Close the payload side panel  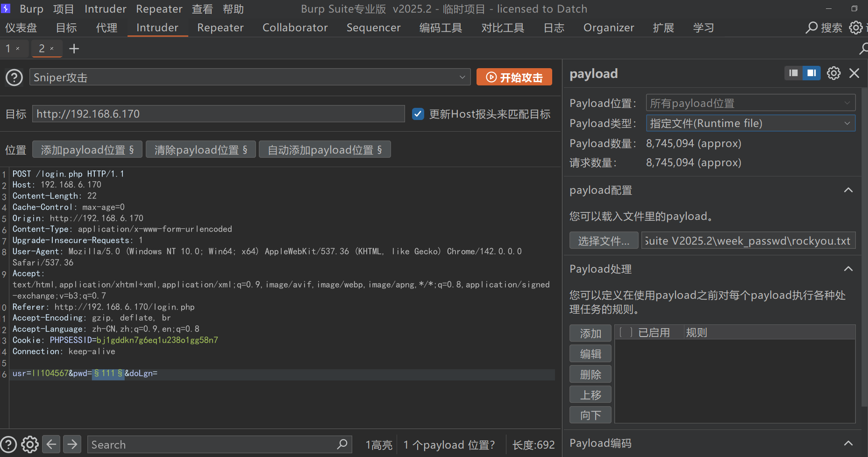854,73
